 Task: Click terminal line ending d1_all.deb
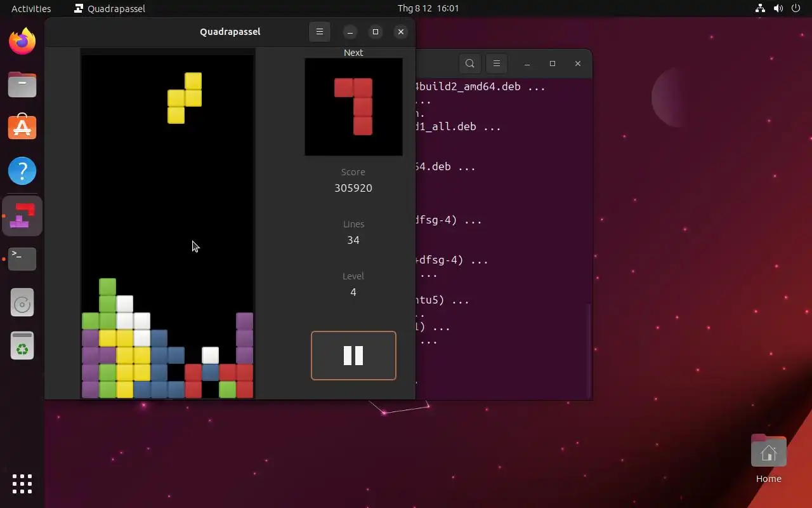(x=458, y=126)
